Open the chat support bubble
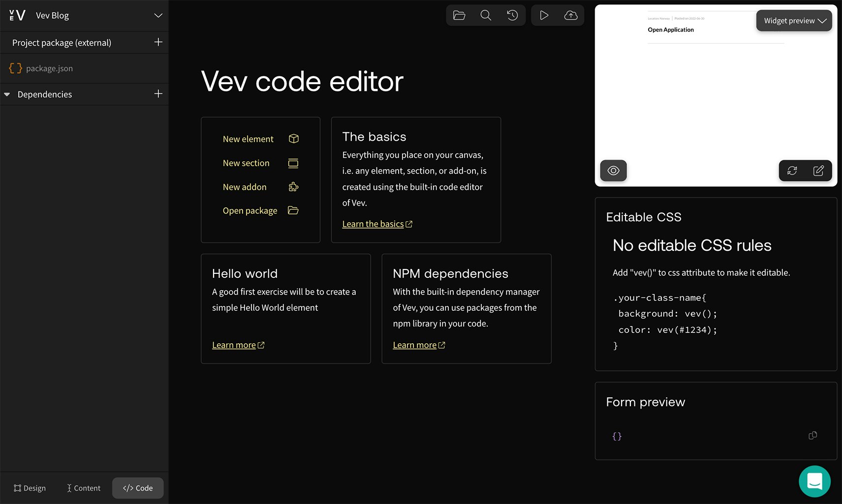Image resolution: width=842 pixels, height=504 pixels. coord(814,481)
